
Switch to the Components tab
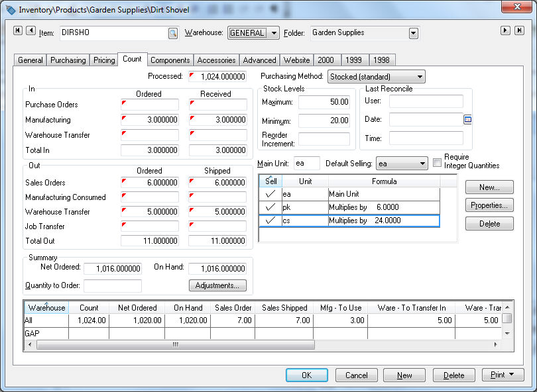(x=170, y=60)
